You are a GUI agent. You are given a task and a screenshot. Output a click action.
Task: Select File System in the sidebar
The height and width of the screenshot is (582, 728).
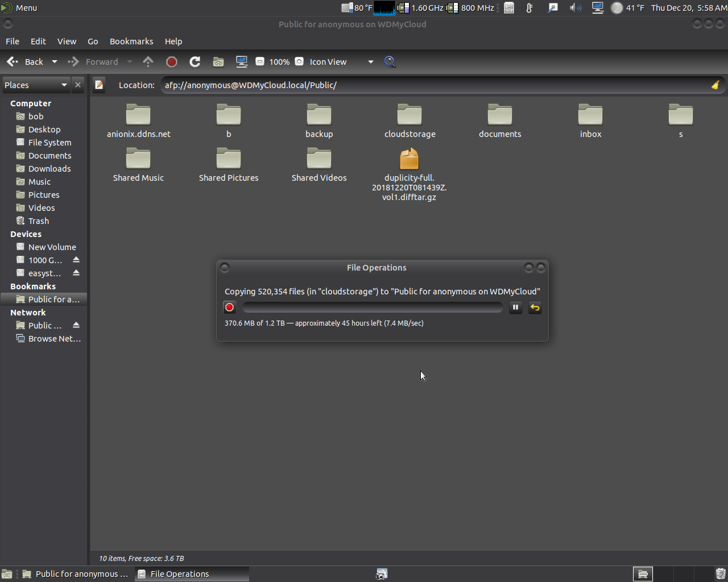tap(44, 143)
